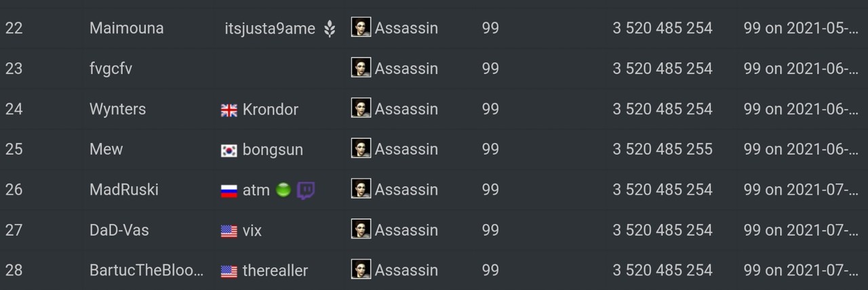Open character fvgcfv

point(111,69)
